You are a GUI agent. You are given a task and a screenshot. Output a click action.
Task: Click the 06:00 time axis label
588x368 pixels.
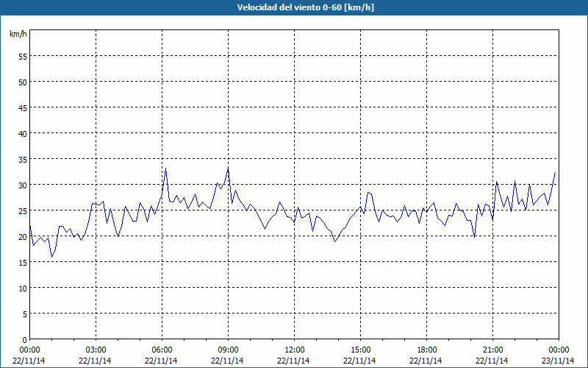tap(162, 350)
